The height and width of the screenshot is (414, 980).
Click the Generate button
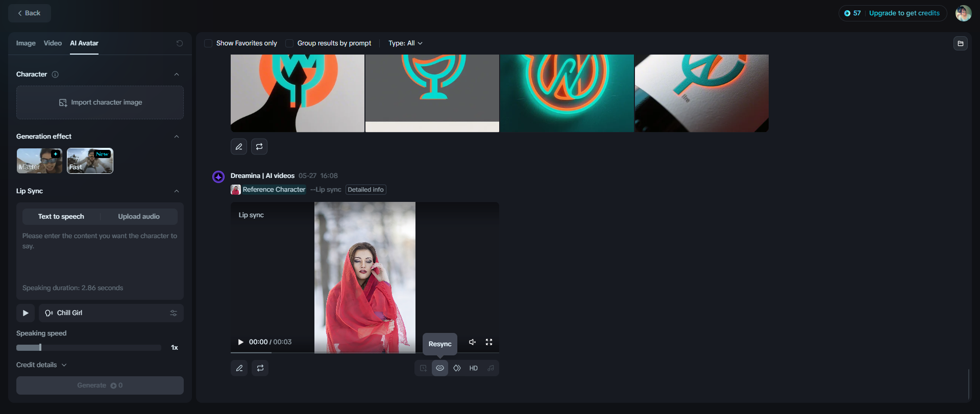coord(100,385)
